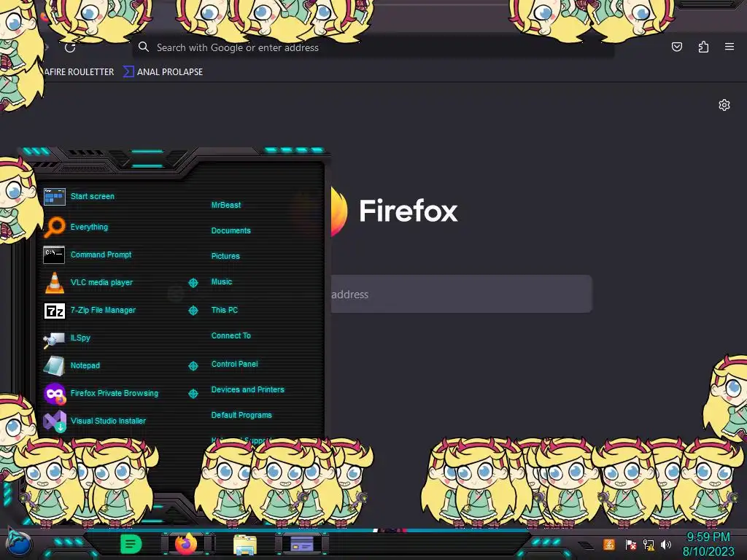This screenshot has height=560, width=747.
Task: Select Connect To in start menu
Action: click(231, 335)
